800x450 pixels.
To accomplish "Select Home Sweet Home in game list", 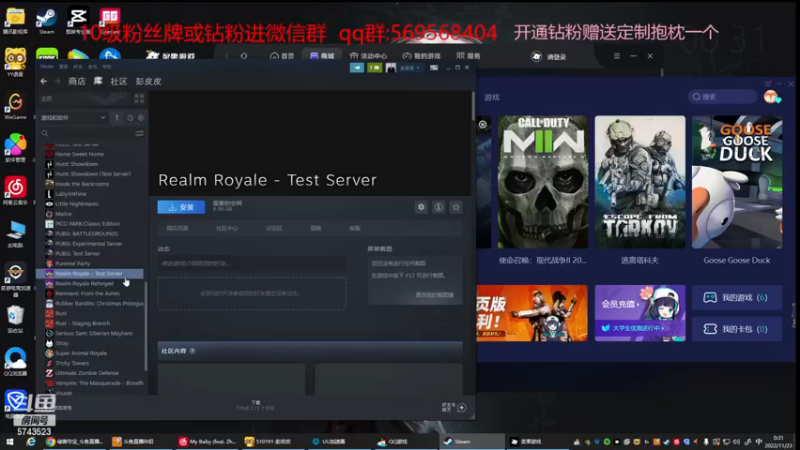I will click(80, 154).
